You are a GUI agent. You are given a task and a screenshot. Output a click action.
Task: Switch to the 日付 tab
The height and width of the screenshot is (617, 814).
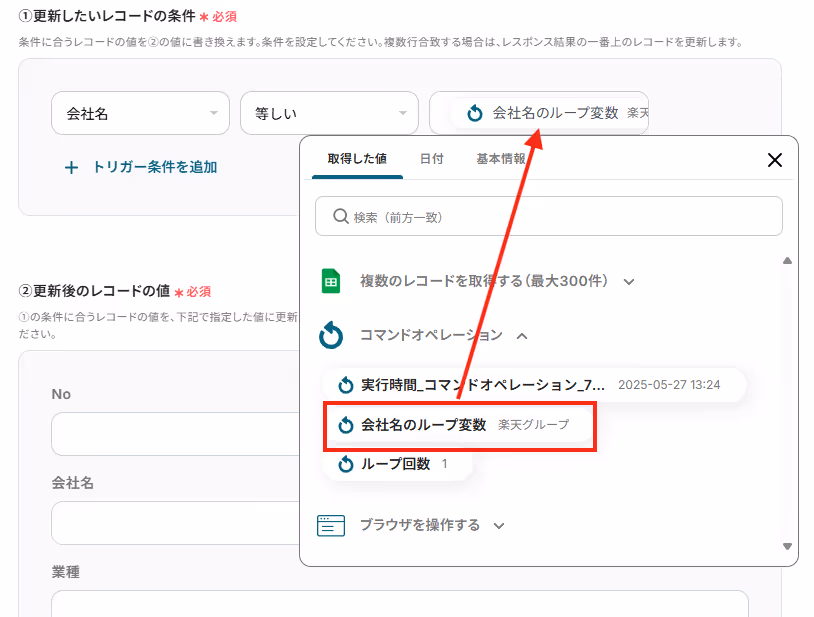431,159
